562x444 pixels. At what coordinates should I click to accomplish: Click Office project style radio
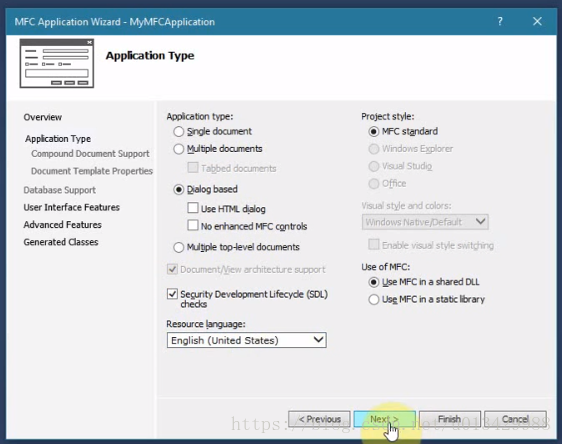point(373,183)
